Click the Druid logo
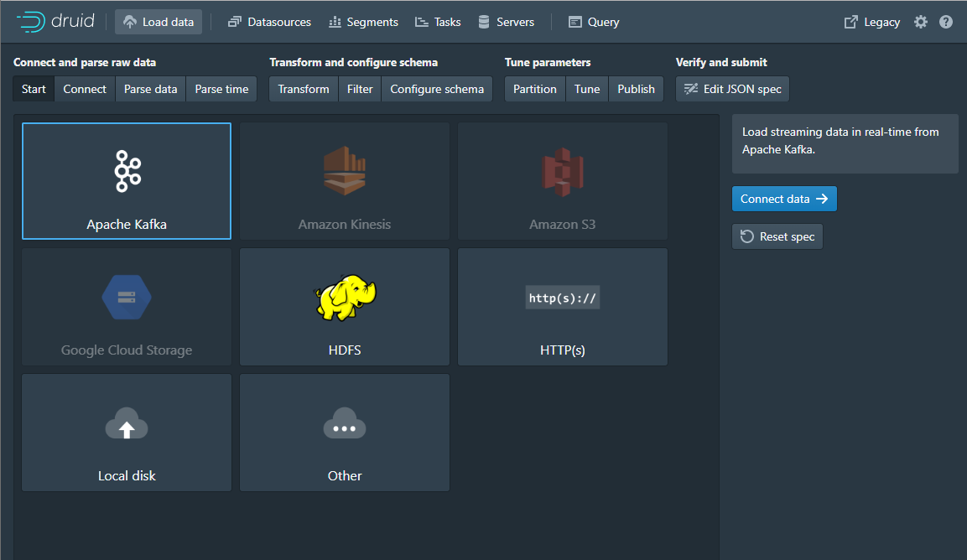The height and width of the screenshot is (560, 967). click(x=55, y=22)
